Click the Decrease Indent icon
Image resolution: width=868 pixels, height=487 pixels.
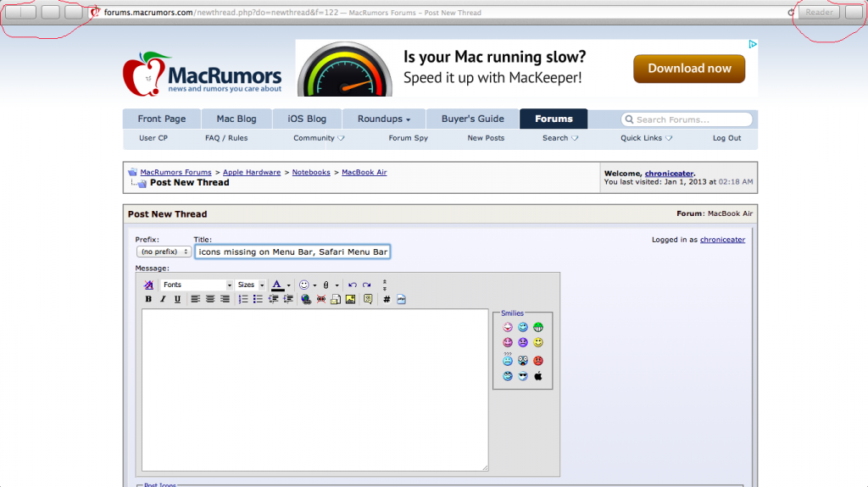click(x=273, y=299)
